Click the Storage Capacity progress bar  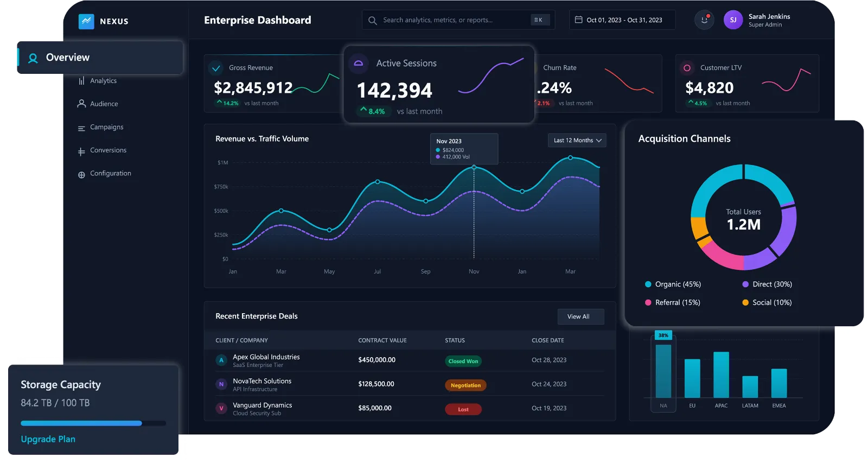[x=93, y=423]
